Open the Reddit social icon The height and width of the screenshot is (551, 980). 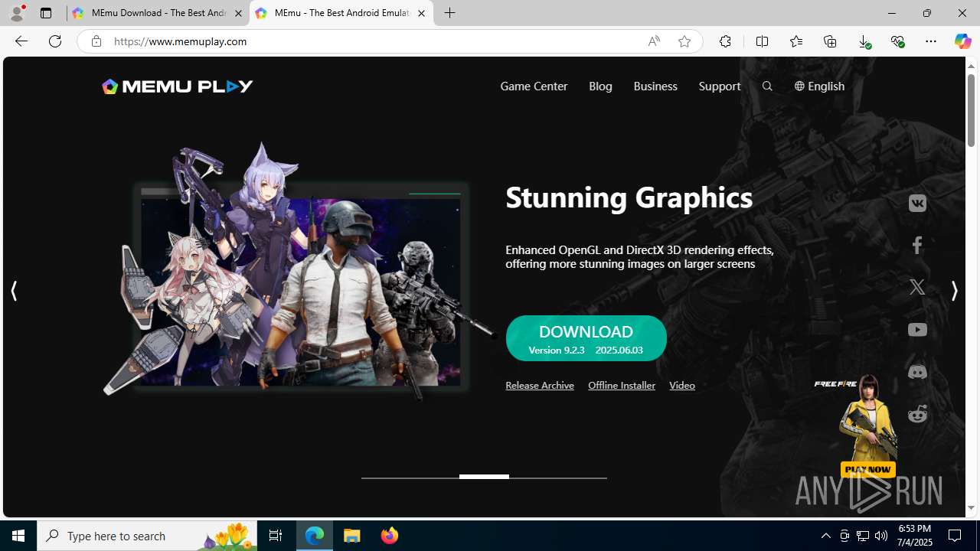[x=917, y=413]
